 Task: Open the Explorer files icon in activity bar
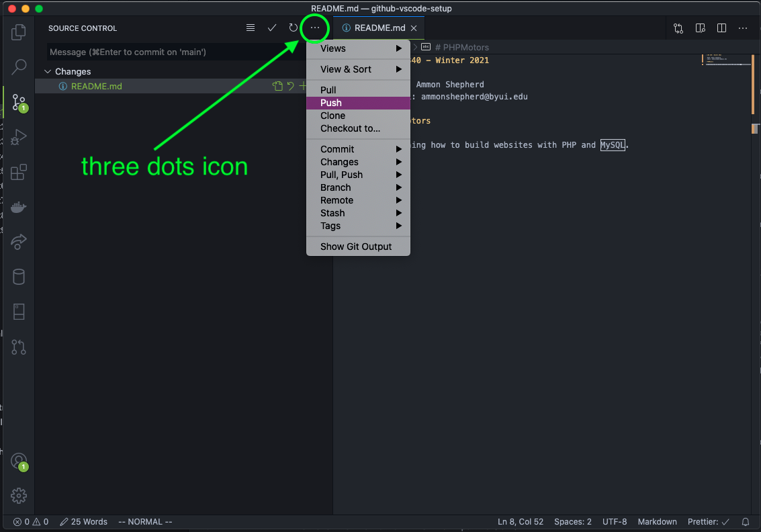click(x=18, y=32)
